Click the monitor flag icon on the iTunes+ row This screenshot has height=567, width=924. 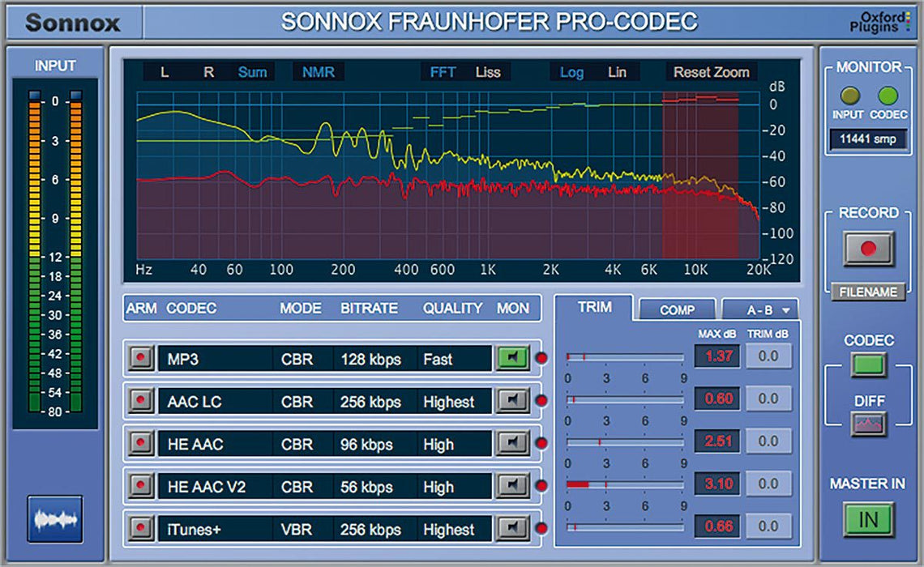[513, 528]
